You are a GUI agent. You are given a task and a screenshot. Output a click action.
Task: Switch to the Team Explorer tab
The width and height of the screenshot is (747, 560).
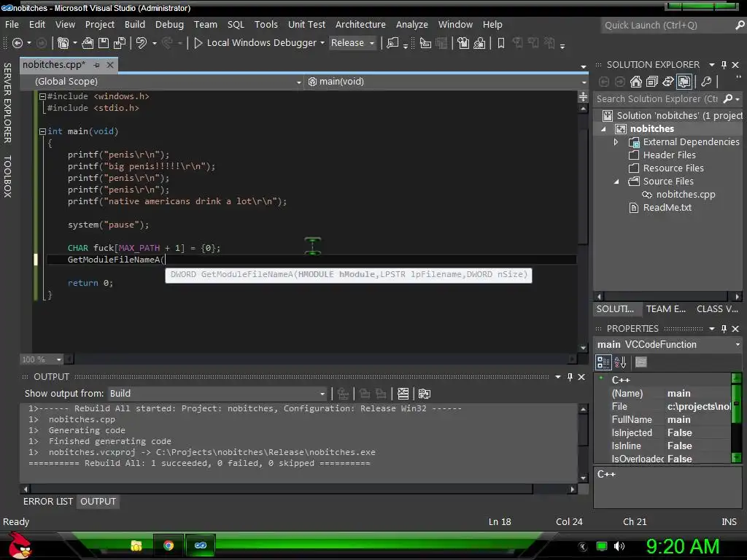(x=665, y=309)
